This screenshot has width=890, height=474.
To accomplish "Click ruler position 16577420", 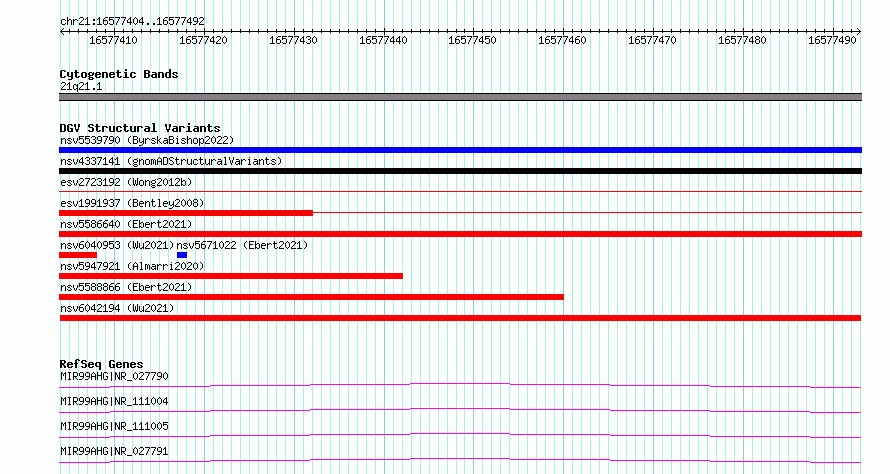I will [x=203, y=40].
